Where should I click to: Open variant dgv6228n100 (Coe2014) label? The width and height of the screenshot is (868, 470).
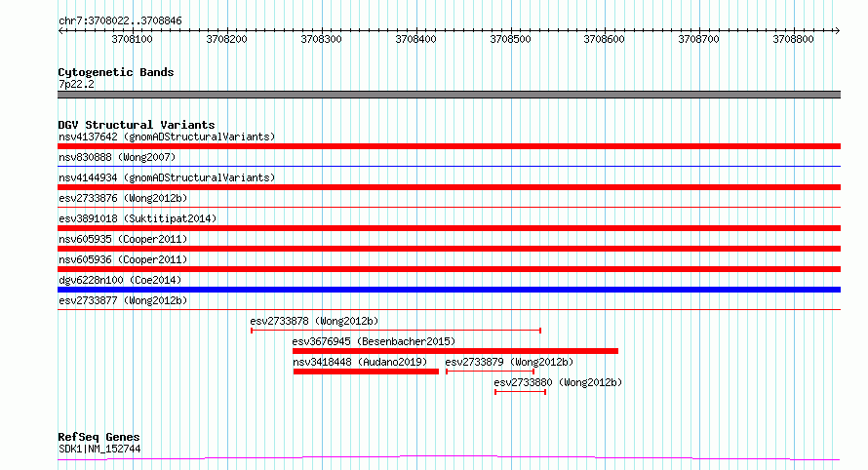tap(120, 280)
